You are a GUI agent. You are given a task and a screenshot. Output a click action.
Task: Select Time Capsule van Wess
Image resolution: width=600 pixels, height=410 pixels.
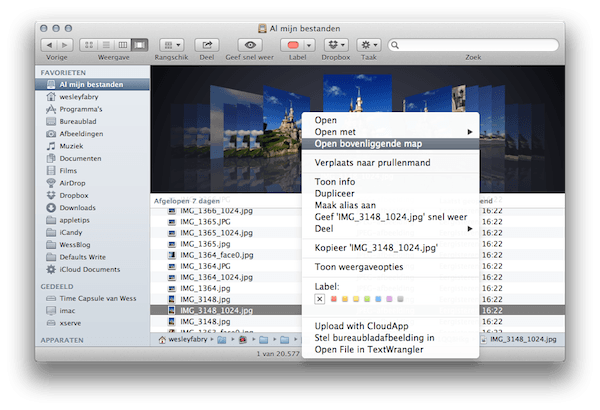pos(92,298)
